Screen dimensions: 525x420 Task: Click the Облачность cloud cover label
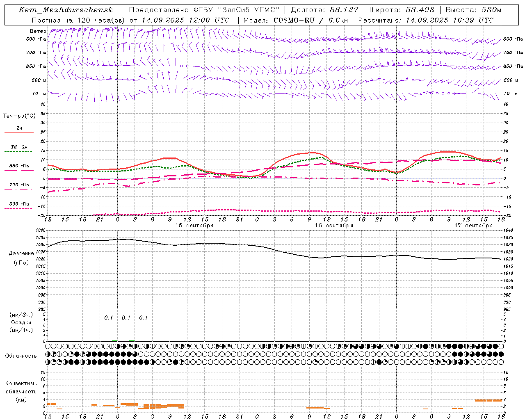(21, 356)
